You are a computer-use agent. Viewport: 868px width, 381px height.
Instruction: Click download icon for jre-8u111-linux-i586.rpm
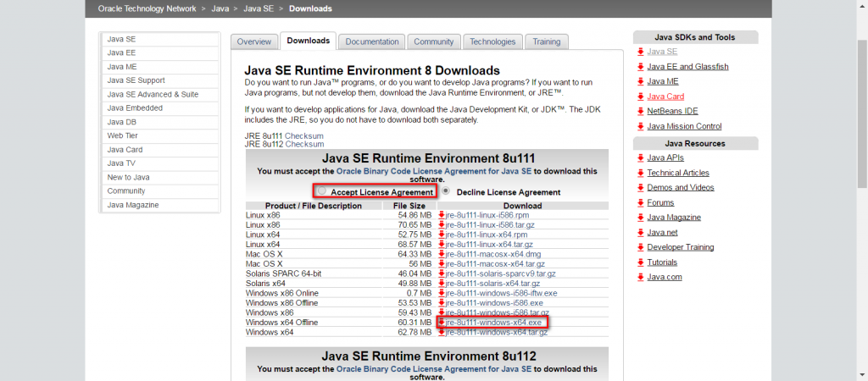click(x=442, y=215)
